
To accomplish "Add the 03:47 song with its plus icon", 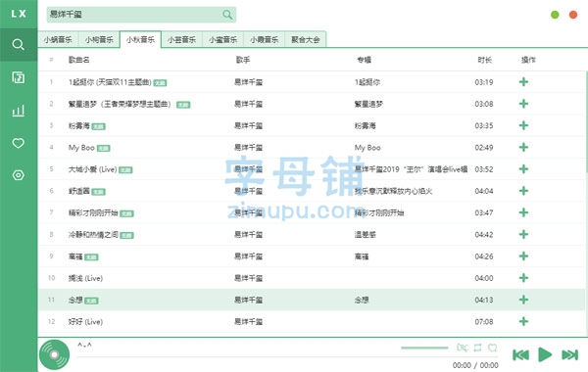I will pyautogui.click(x=523, y=212).
